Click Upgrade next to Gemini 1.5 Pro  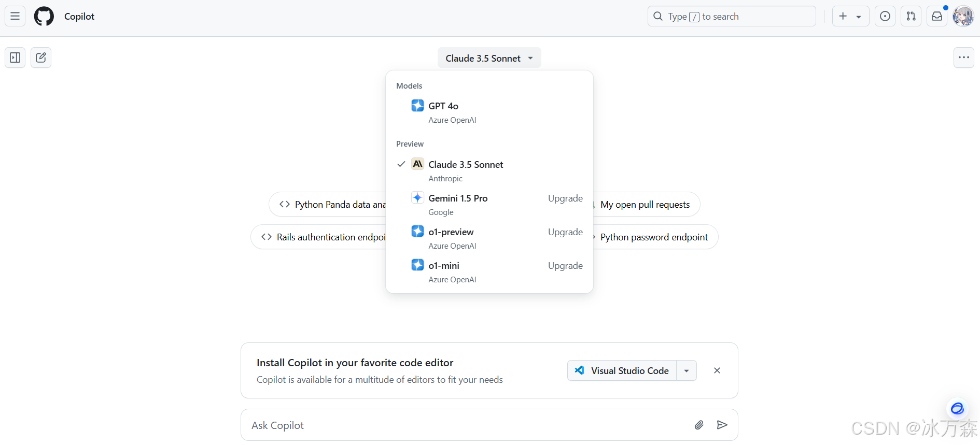565,198
